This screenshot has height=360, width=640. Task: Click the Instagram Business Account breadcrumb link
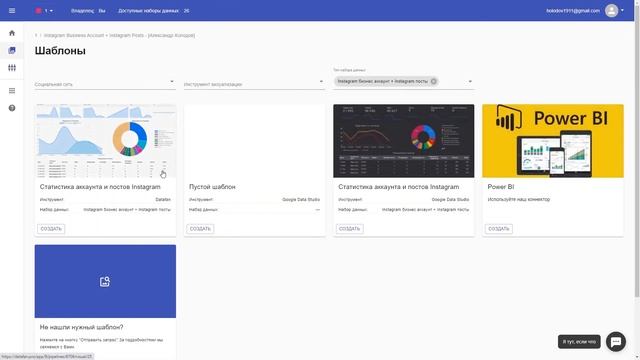click(x=120, y=36)
